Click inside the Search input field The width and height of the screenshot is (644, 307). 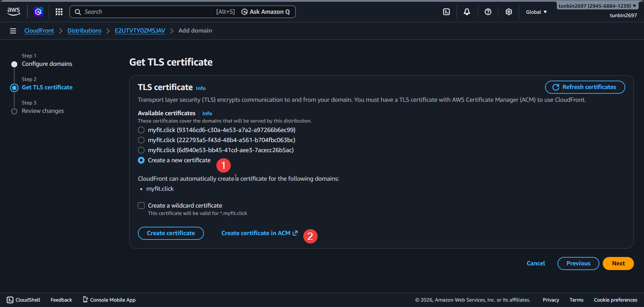click(141, 11)
